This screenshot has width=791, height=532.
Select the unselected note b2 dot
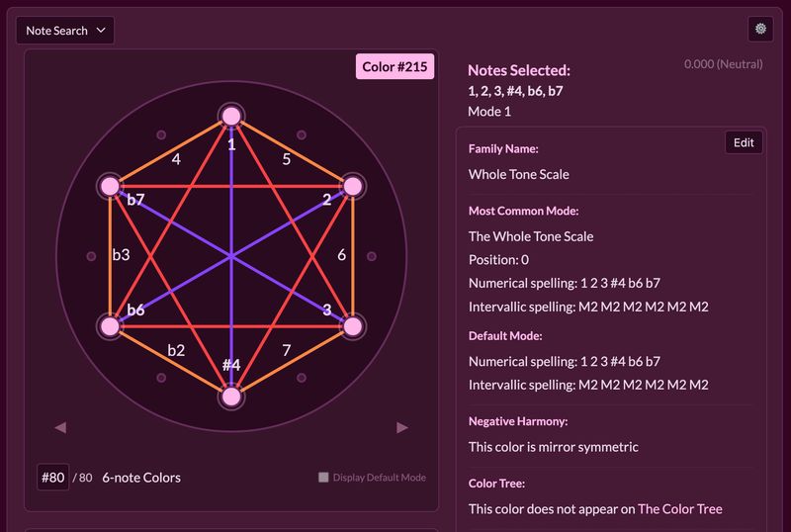tap(161, 378)
